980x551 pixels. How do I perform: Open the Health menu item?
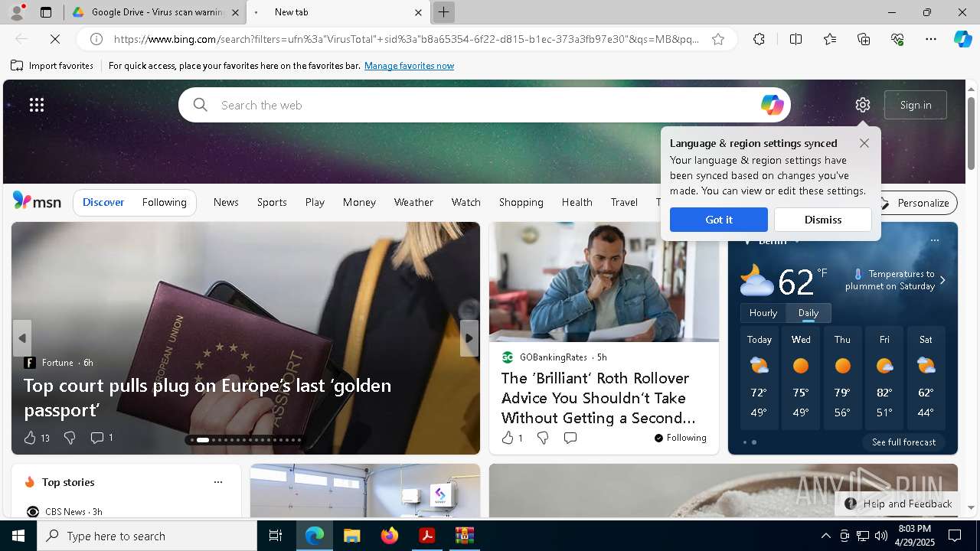(577, 202)
